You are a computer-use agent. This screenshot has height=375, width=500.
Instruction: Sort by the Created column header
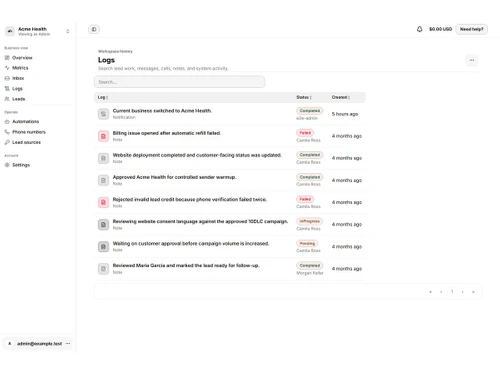[341, 97]
